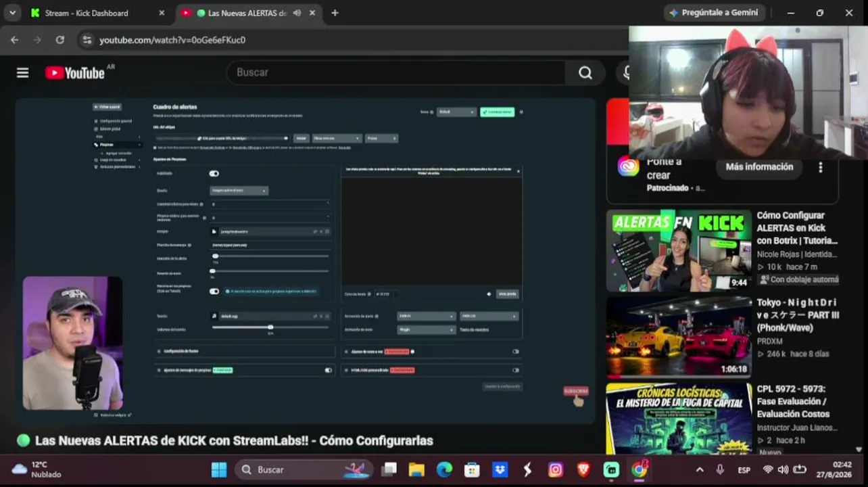Open the ALERTAS EN KICK video thumbnail
Viewport: 868px width, 487px height.
[x=679, y=250]
